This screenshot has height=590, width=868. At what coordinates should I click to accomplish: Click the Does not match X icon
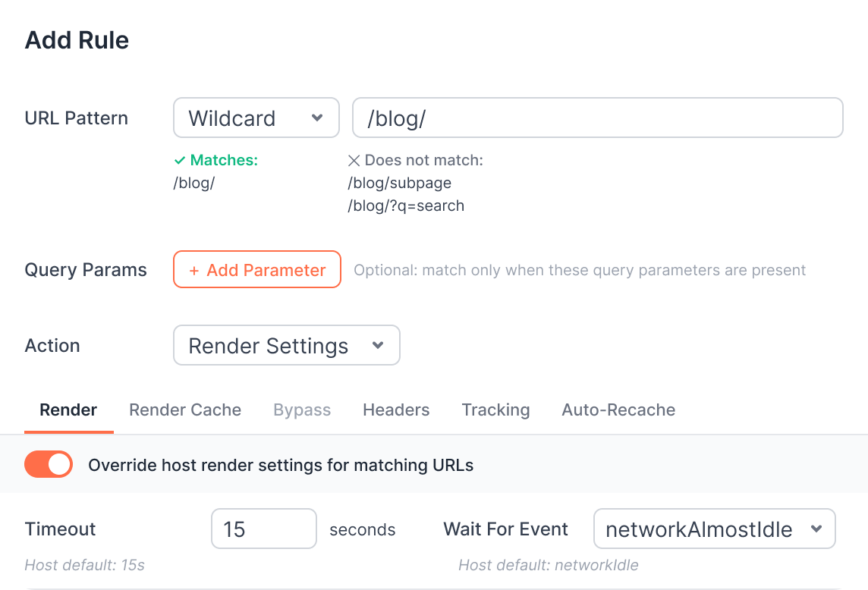pyautogui.click(x=354, y=161)
